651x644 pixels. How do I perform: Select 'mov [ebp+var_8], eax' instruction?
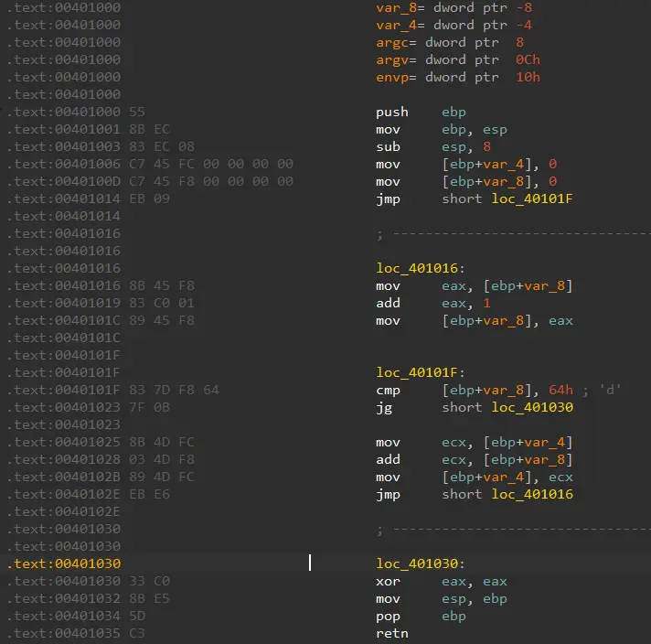[475, 321]
